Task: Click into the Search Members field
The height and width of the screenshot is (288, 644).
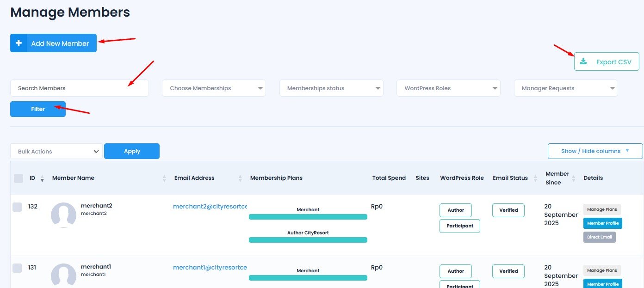Action: pos(80,88)
